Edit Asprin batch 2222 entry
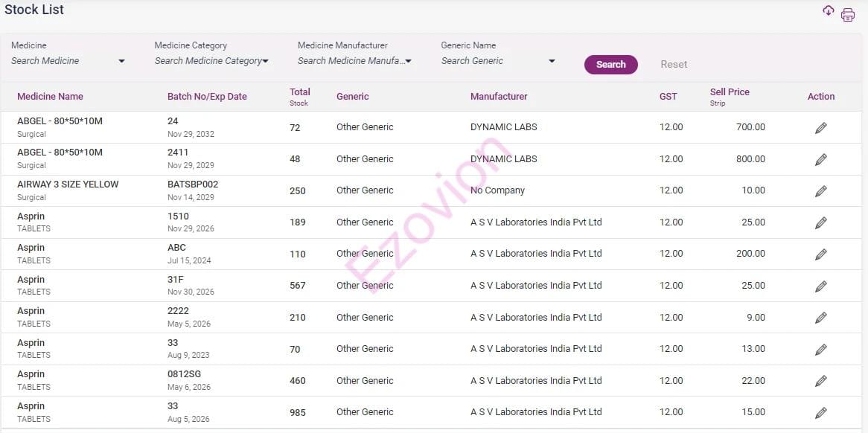This screenshot has width=868, height=433. (820, 318)
